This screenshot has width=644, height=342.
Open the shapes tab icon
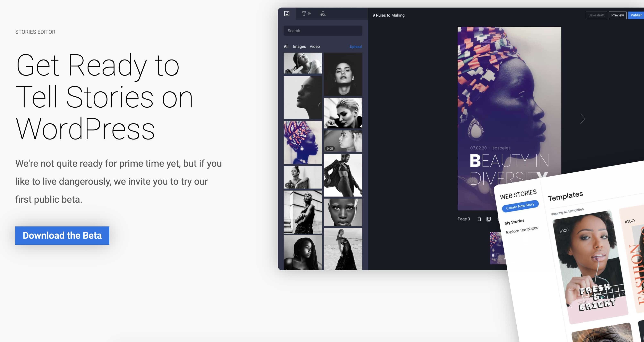323,13
